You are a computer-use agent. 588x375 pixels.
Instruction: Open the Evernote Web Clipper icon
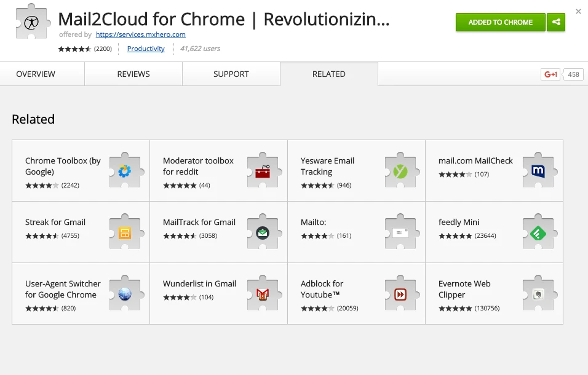coord(538,294)
